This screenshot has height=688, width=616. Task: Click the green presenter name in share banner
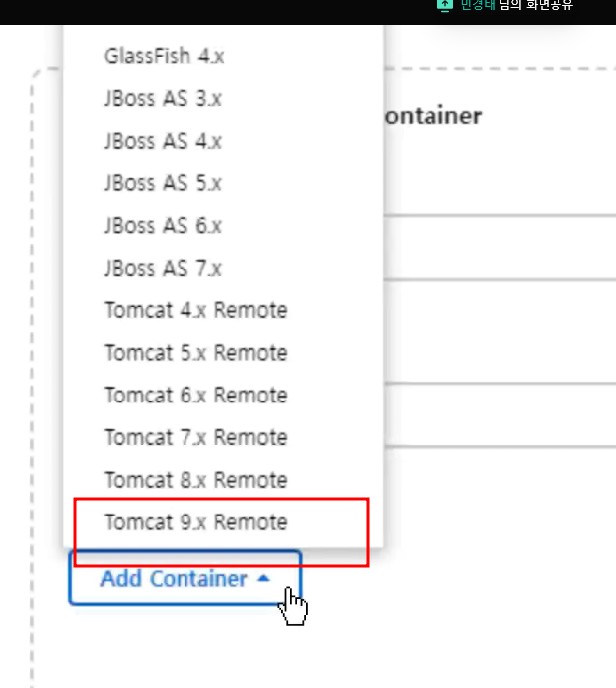click(x=478, y=5)
